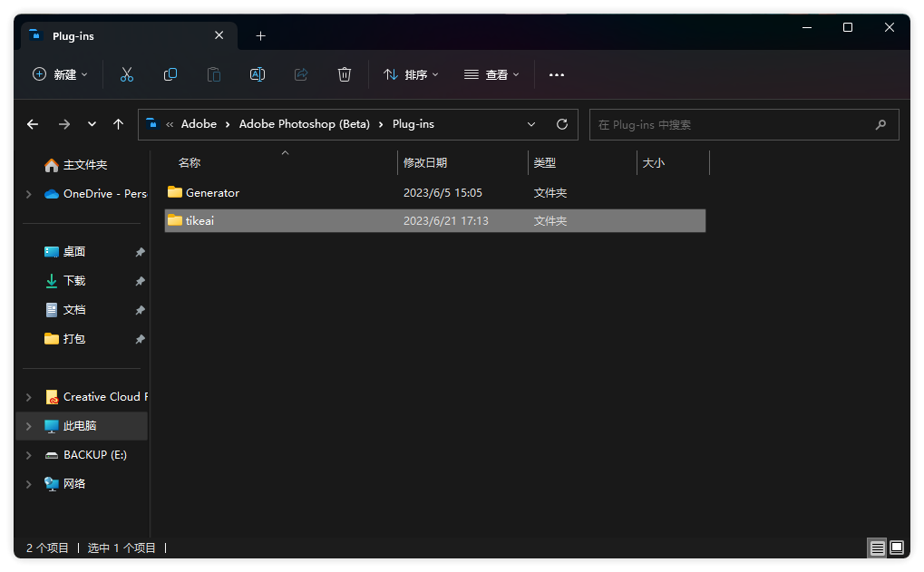The height and width of the screenshot is (572, 924).
Task: Click the search magnifier icon
Action: [880, 125]
